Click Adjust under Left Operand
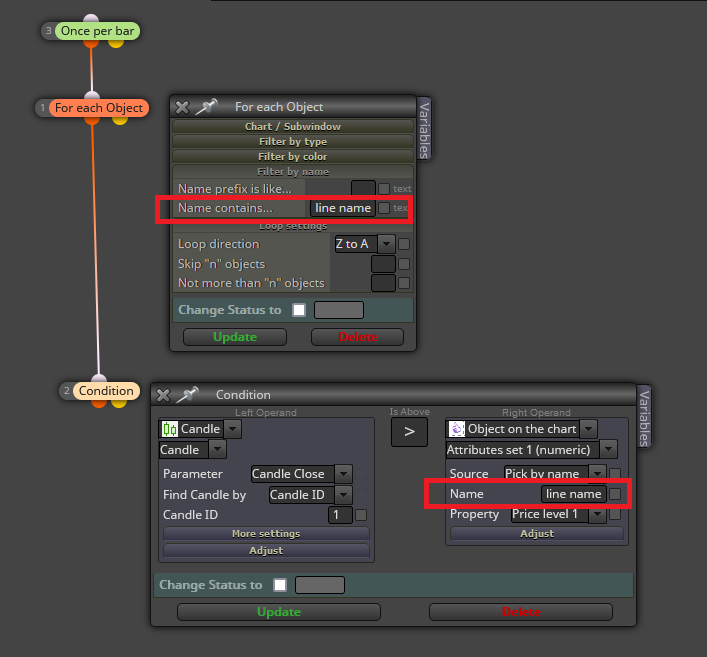 coord(266,551)
